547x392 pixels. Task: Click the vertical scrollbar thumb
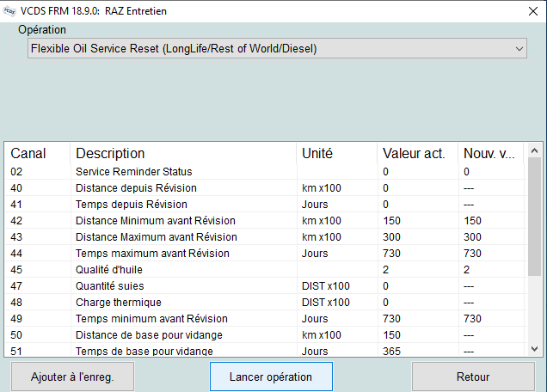click(534, 217)
